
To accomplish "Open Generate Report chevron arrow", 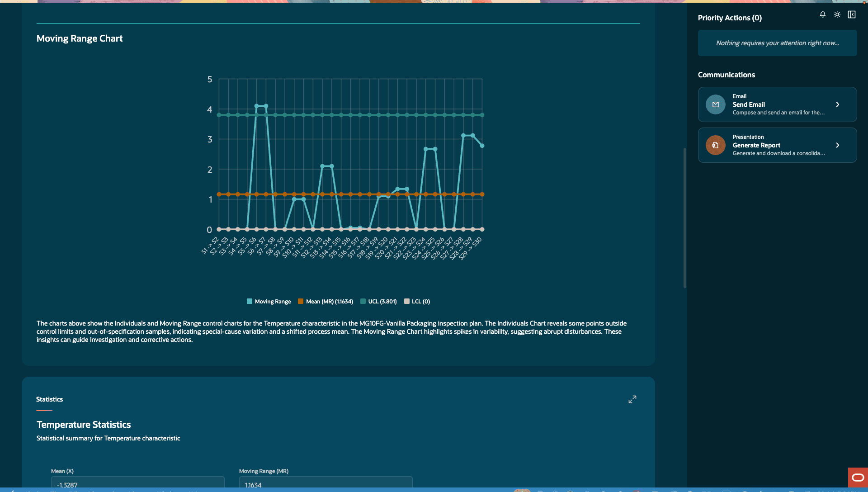I will point(838,145).
